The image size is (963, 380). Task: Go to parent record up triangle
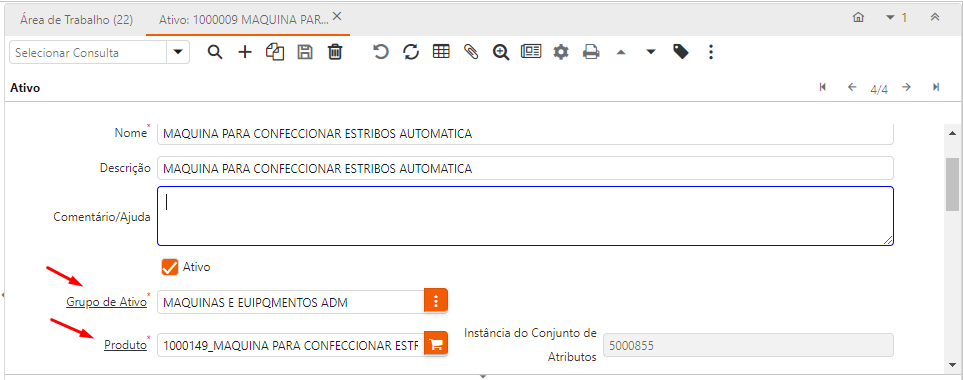[620, 53]
